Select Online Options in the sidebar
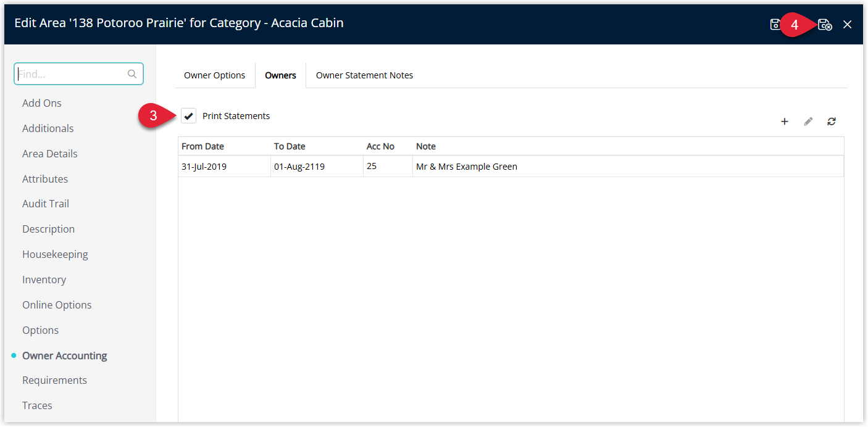 pyautogui.click(x=57, y=305)
